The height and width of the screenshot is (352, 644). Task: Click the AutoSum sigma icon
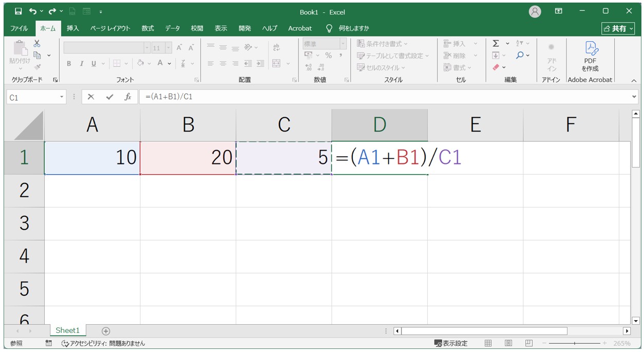tap(496, 44)
